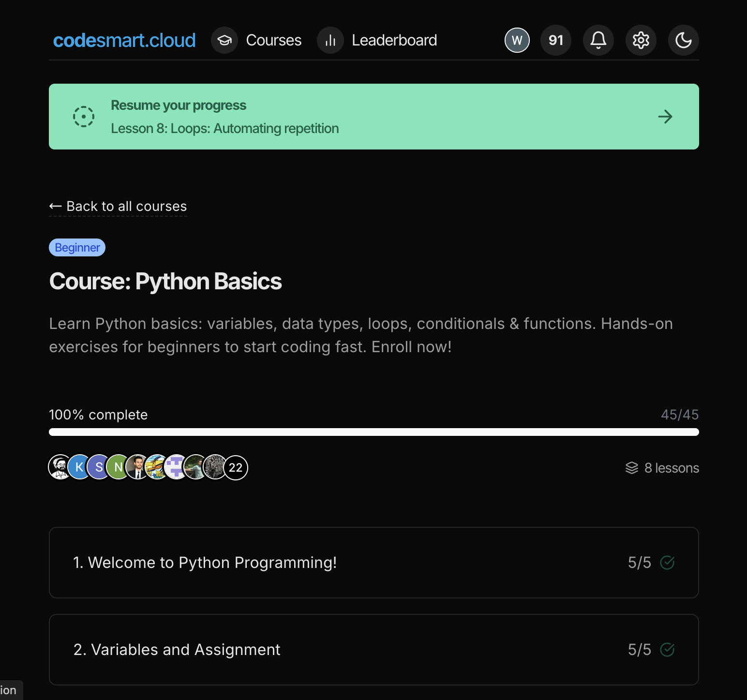Click the stacked layers lessons icon
Image resolution: width=747 pixels, height=700 pixels.
pos(632,468)
